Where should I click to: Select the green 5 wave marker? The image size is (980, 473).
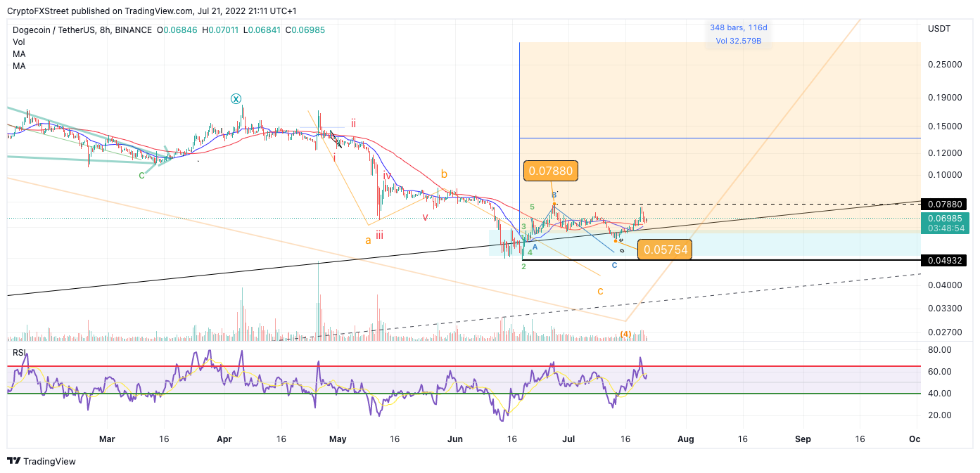point(533,207)
